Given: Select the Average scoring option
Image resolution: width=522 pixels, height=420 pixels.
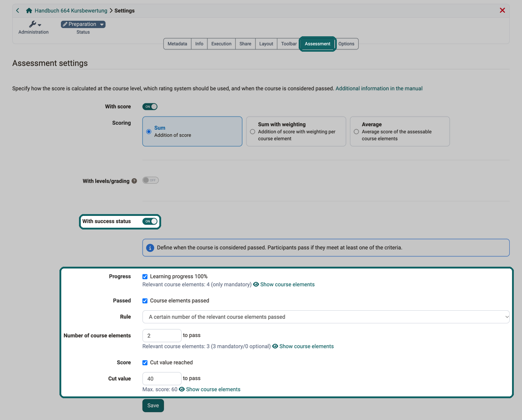Looking at the screenshot, I should 400,132.
